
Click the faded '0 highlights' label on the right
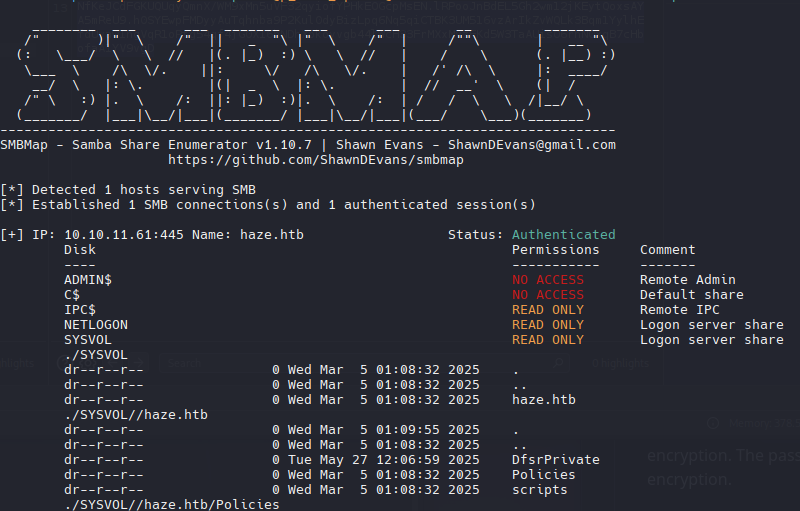pos(620,363)
